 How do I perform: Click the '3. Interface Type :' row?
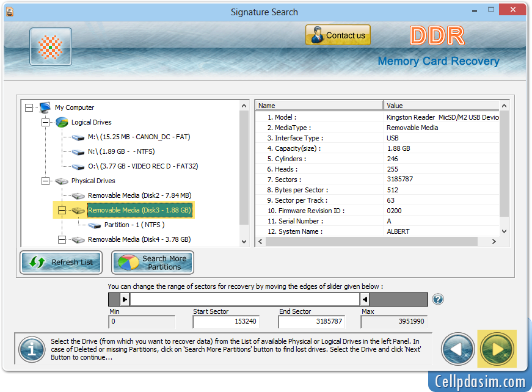tap(377, 138)
